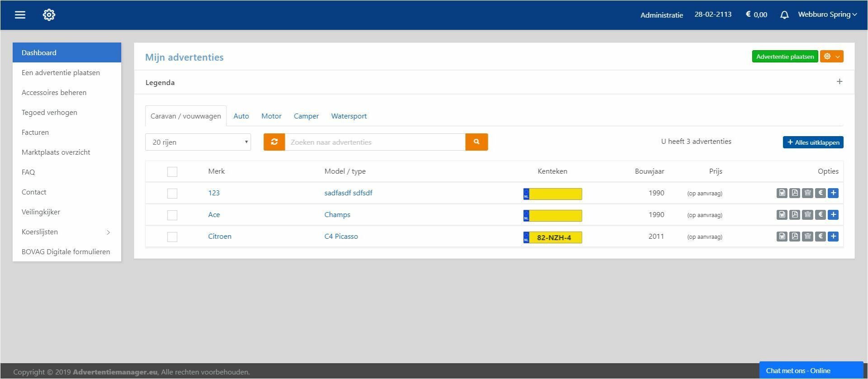868x379 pixels.
Task: Open euro pricing option for Ace row
Action: tap(820, 215)
